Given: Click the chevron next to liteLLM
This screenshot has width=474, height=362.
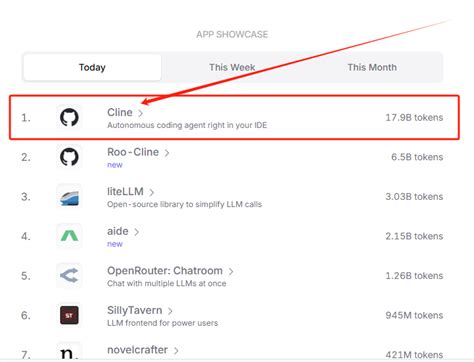Looking at the screenshot, I should 152,192.
